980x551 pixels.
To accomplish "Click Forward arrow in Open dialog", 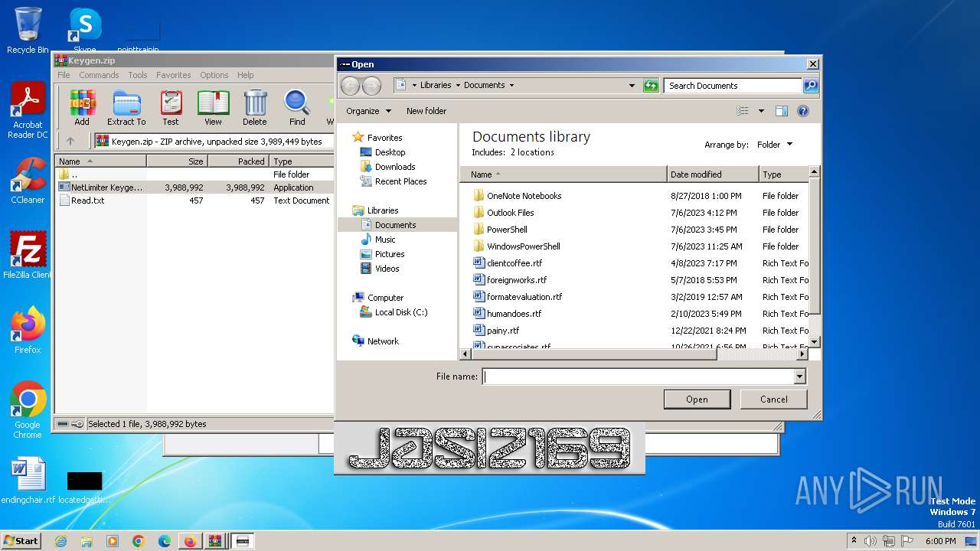I will [x=371, y=86].
